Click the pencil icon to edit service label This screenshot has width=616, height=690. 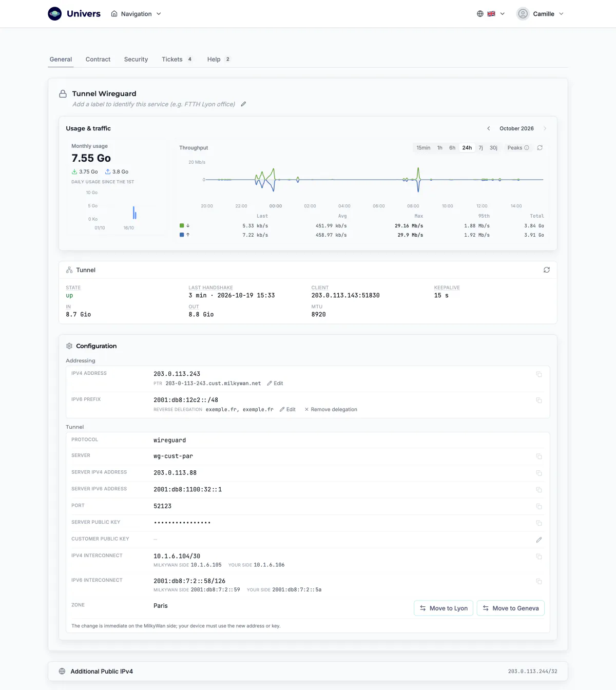click(243, 104)
